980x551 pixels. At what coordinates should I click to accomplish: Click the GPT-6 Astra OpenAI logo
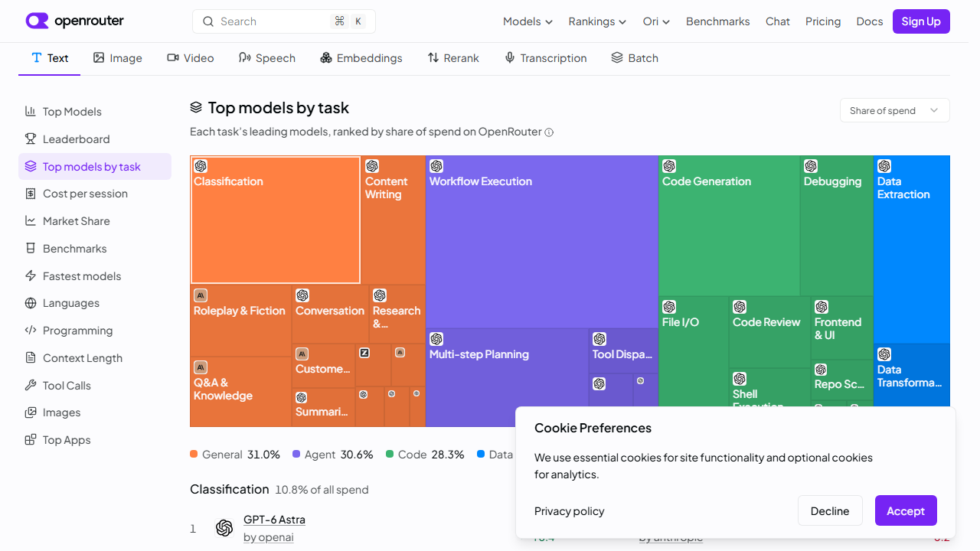click(224, 528)
